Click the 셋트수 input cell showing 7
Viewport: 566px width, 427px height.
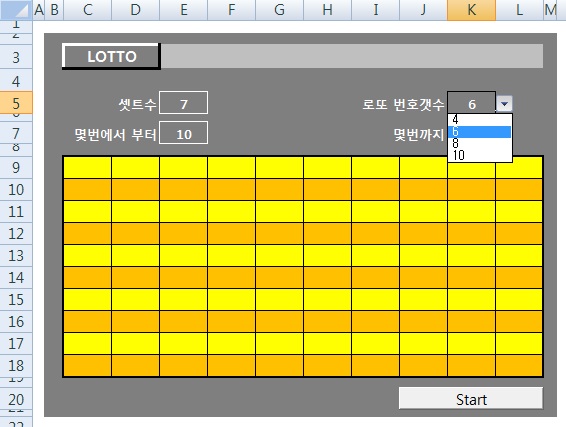(183, 103)
